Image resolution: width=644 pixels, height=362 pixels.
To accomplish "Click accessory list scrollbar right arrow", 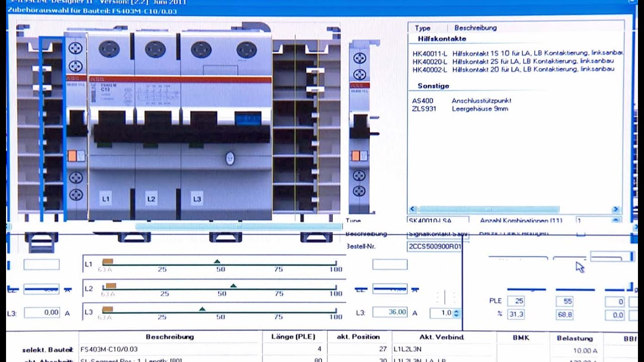I will click(616, 209).
